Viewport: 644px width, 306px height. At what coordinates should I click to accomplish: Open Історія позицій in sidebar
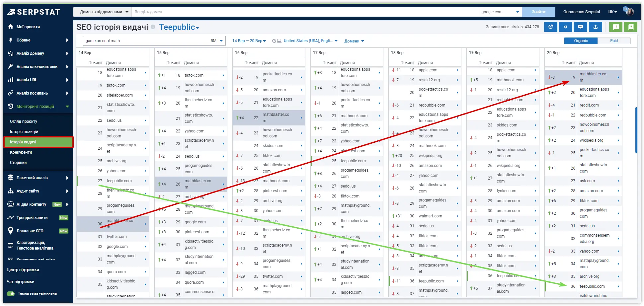pyautogui.click(x=24, y=132)
